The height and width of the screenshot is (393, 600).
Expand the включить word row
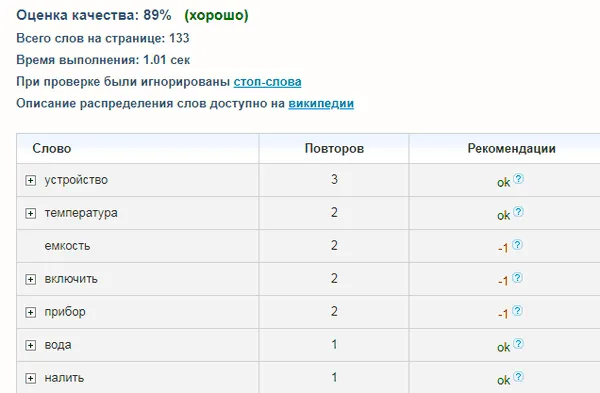pyautogui.click(x=31, y=279)
